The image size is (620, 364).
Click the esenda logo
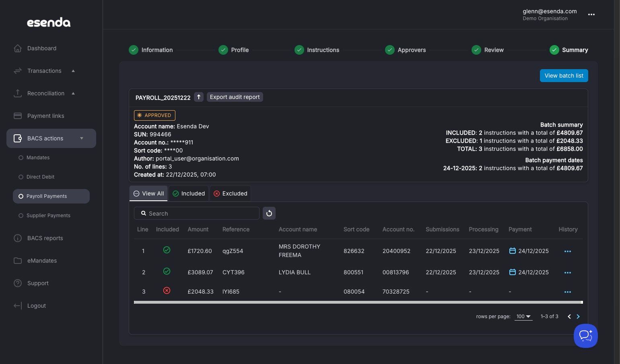[49, 23]
